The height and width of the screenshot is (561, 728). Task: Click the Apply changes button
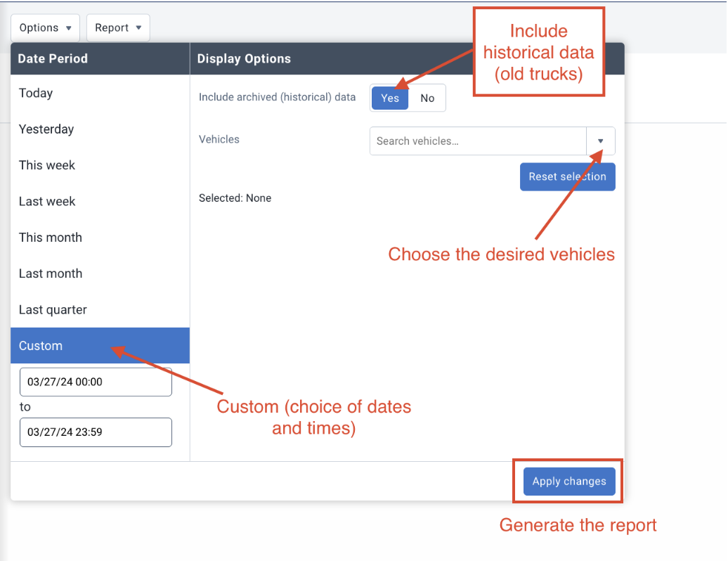coord(569,481)
